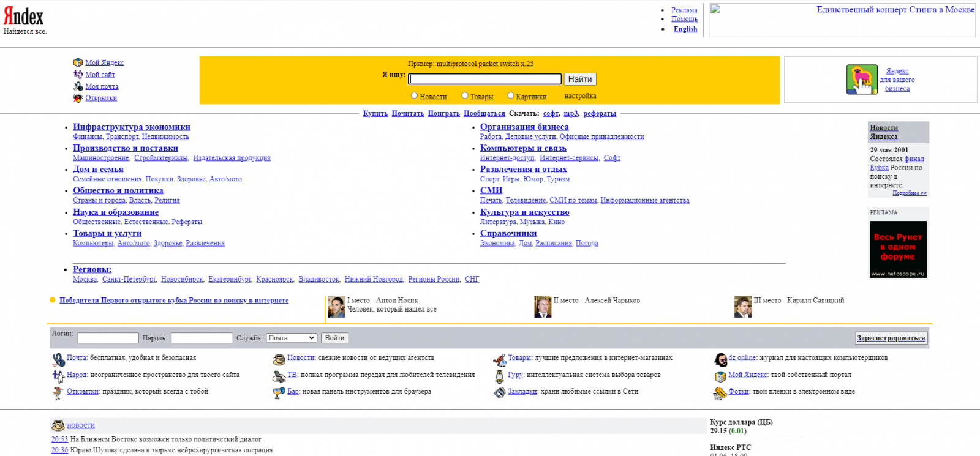Open the Наука и образование category
Screen dimensions: 980x456
pyautogui.click(x=116, y=212)
